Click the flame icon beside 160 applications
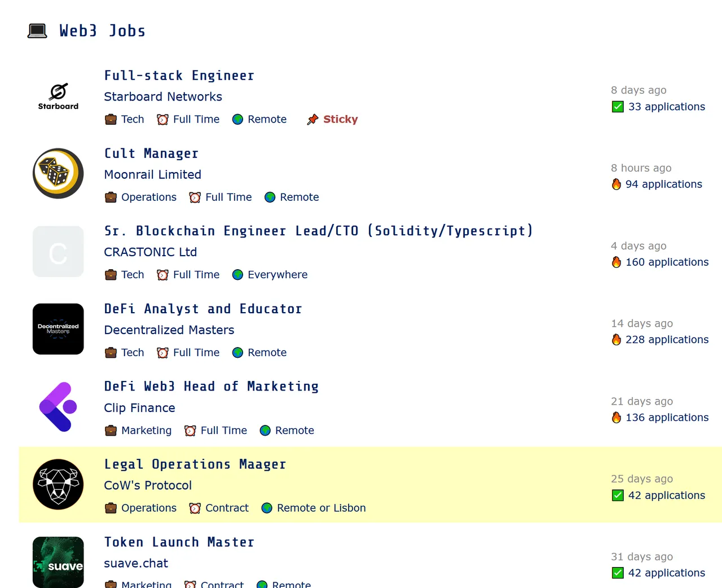This screenshot has width=722, height=588. [x=617, y=262]
